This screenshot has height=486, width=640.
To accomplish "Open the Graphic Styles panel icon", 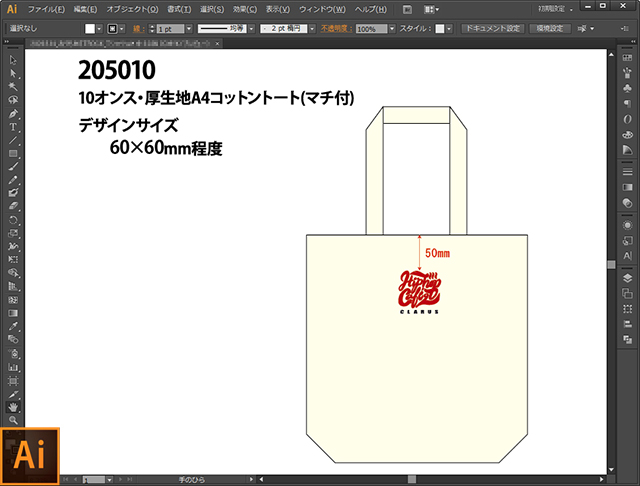I will [627, 240].
